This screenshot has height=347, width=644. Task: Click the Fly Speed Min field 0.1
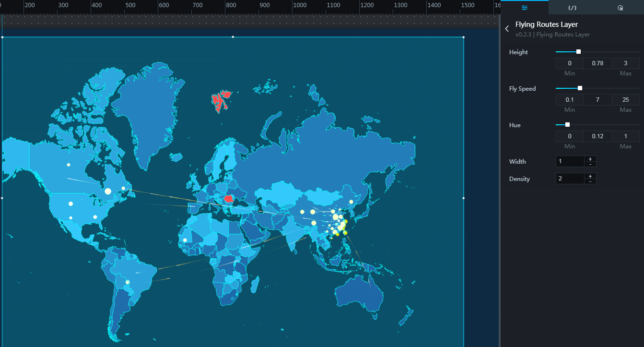pos(570,100)
